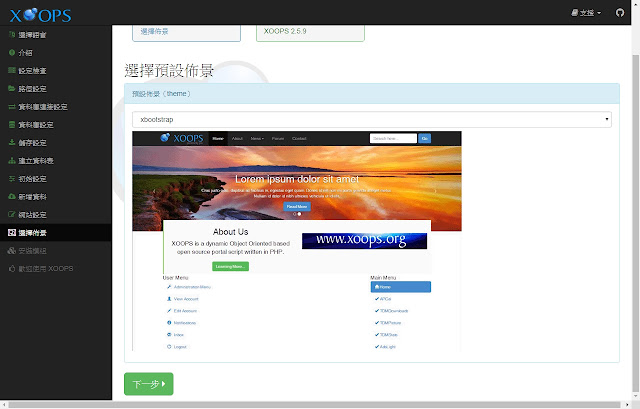The image size is (640, 409).
Task: Click the 資料庫連接設定 arrows icon
Action: (12, 107)
